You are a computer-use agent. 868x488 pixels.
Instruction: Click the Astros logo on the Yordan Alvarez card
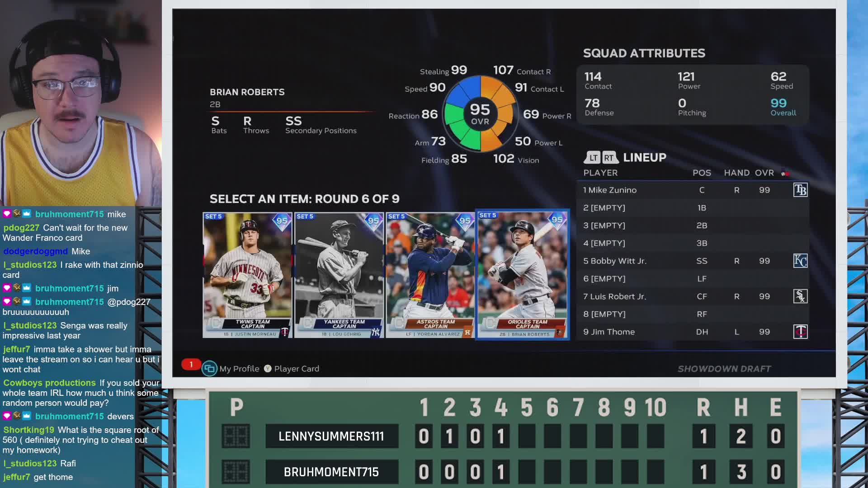click(x=467, y=332)
